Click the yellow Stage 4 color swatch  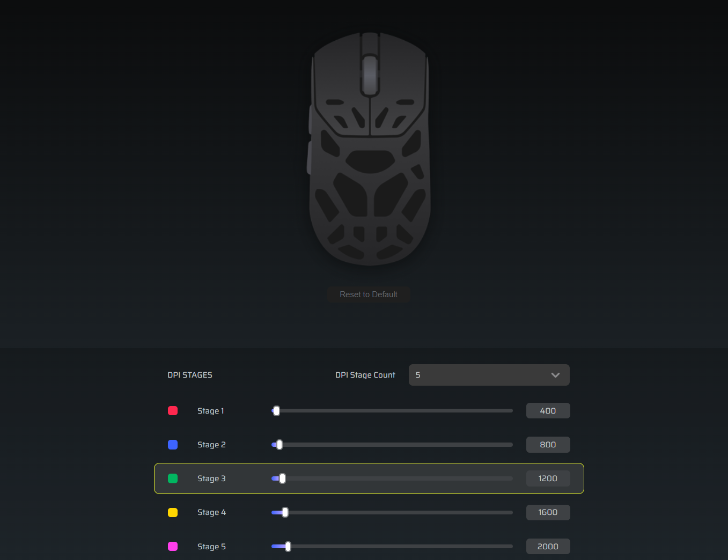click(173, 512)
